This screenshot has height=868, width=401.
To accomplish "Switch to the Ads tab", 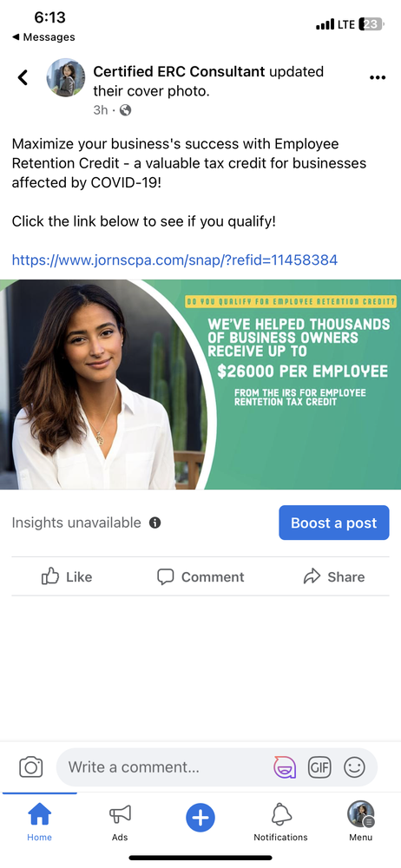I will (x=120, y=823).
